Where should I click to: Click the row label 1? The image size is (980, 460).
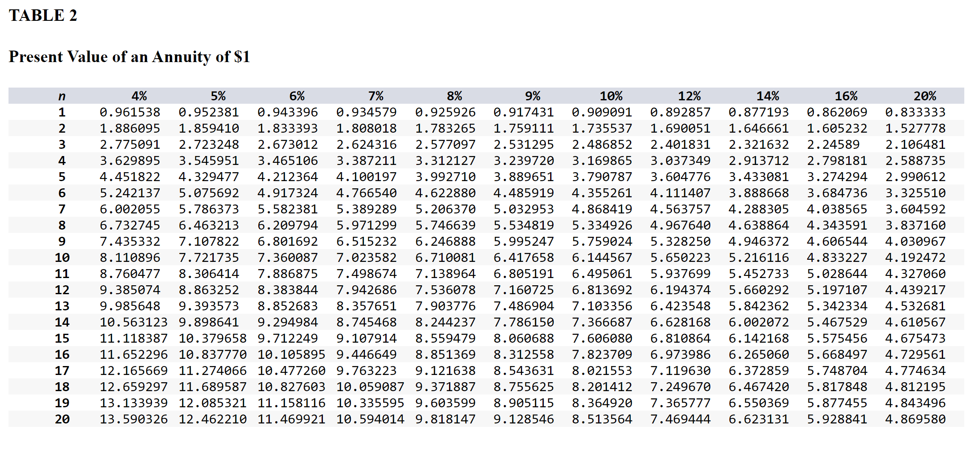pos(62,112)
